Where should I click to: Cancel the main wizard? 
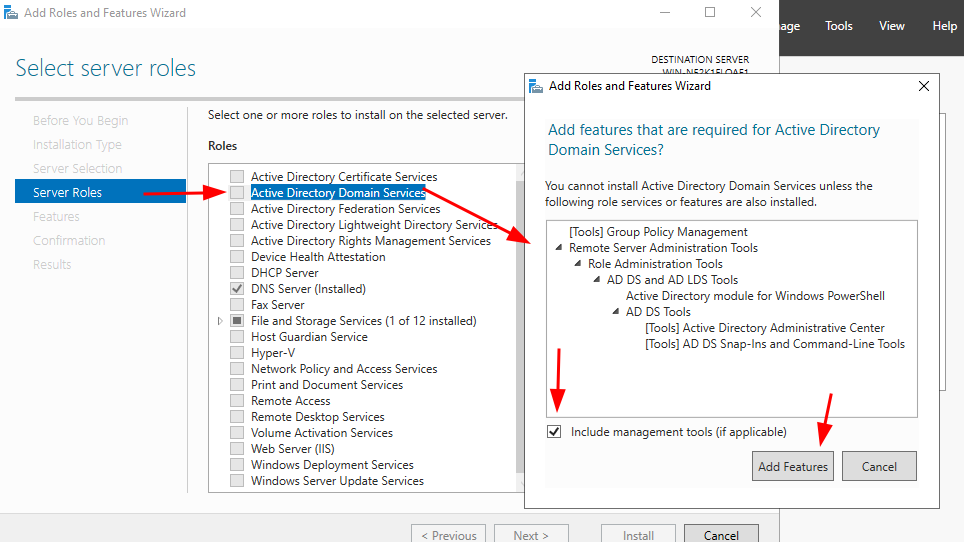[721, 534]
